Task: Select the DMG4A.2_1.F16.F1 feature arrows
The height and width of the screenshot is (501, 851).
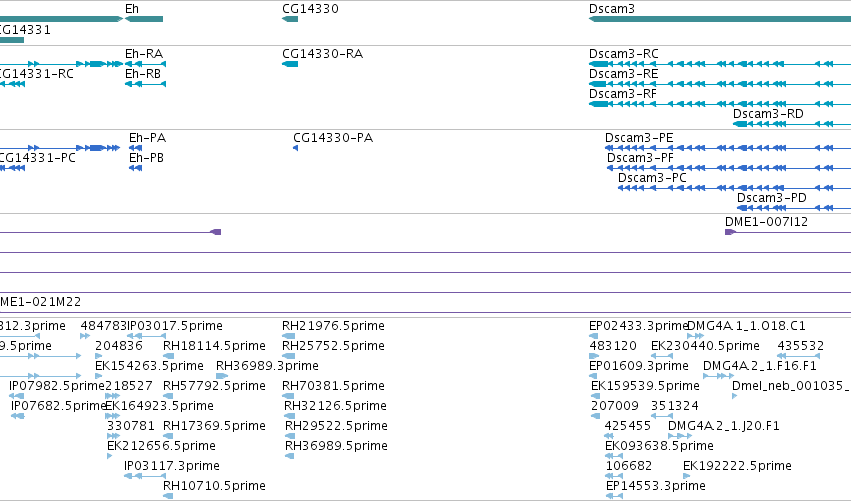Action: coord(719,376)
